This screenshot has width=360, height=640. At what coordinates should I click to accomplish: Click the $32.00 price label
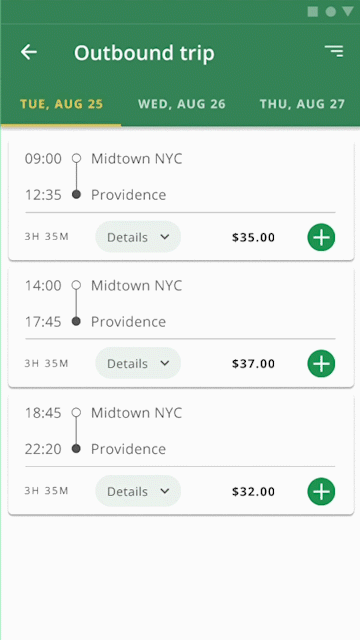[x=253, y=491]
